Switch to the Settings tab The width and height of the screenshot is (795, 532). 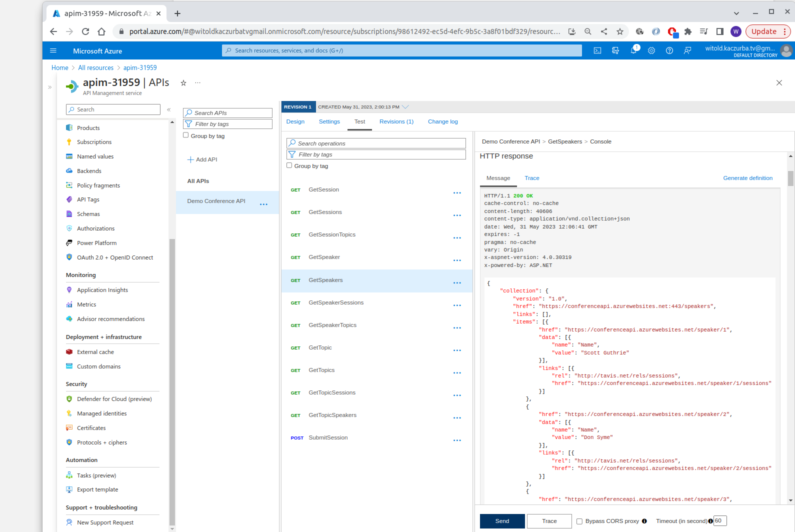[329, 121]
